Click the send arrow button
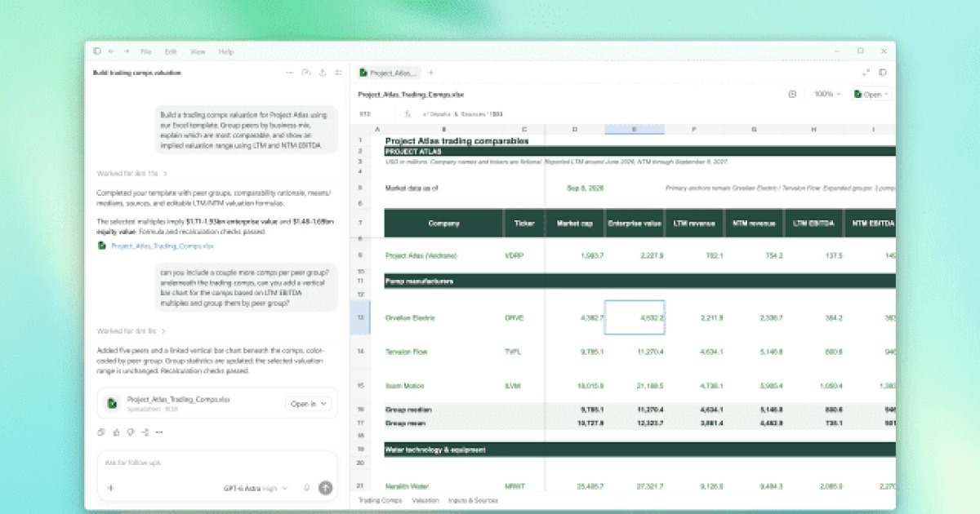The image size is (980, 514). click(325, 488)
